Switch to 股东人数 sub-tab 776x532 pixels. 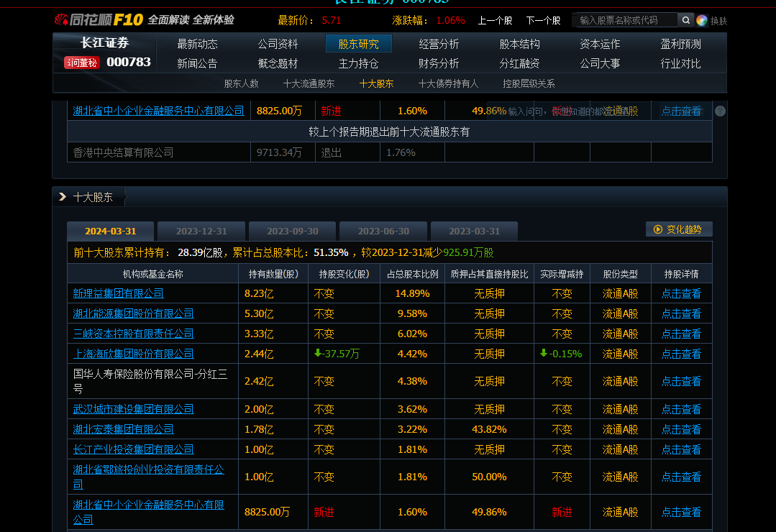(x=242, y=83)
